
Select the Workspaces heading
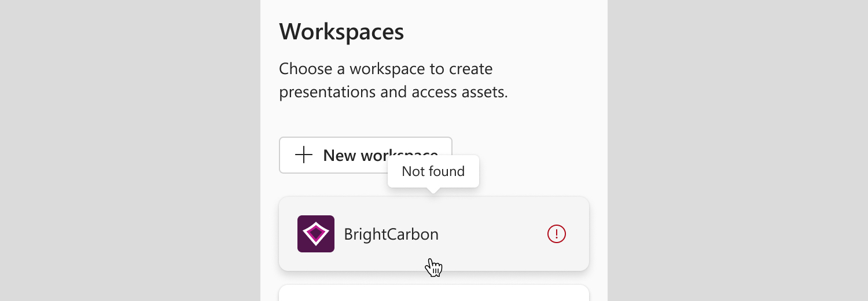[341, 31]
